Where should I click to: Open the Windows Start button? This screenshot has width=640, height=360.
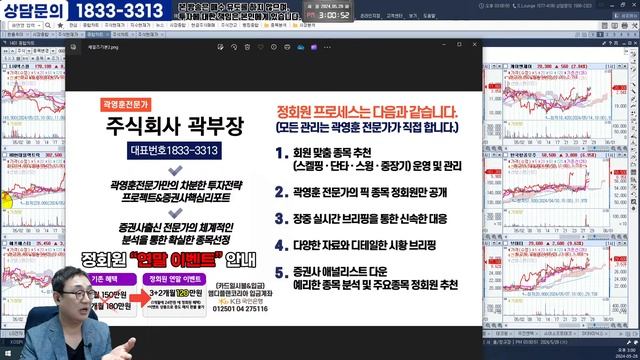[7, 353]
